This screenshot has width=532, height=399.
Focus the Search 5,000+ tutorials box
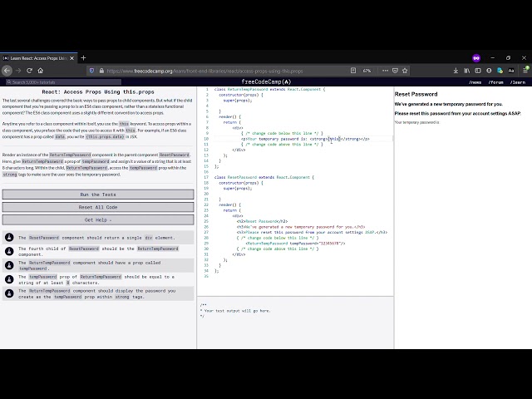(63, 82)
